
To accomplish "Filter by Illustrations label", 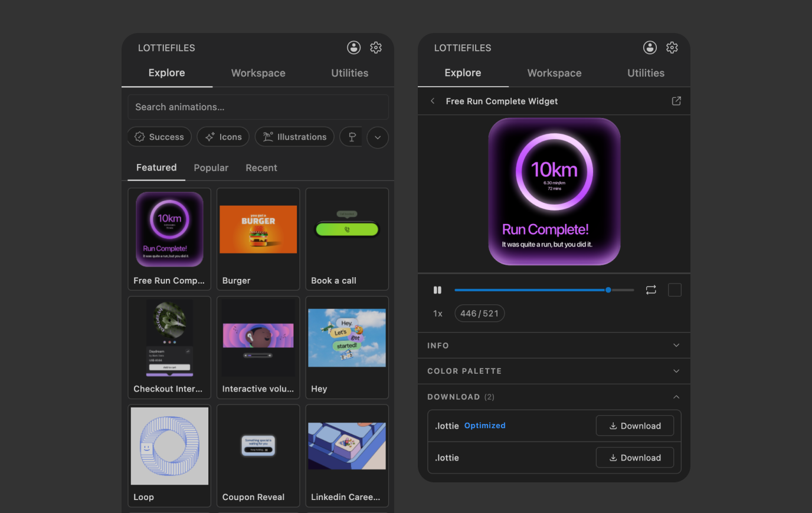I will [302, 137].
